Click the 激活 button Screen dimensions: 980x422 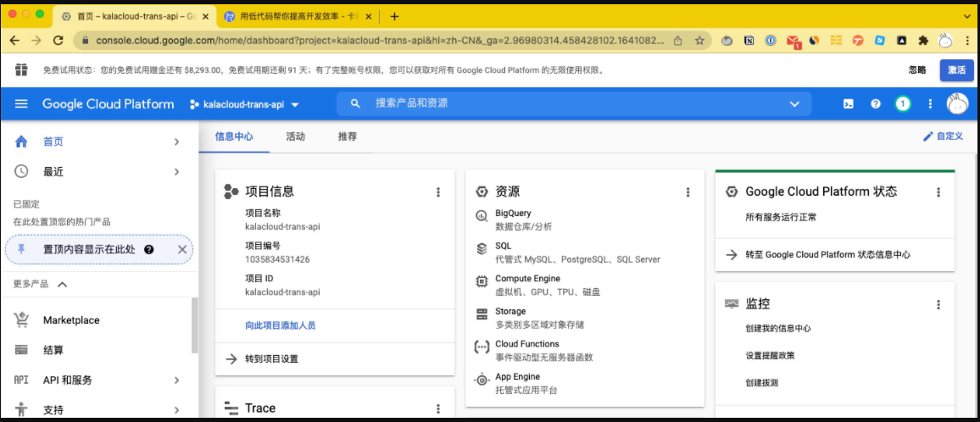tap(956, 70)
